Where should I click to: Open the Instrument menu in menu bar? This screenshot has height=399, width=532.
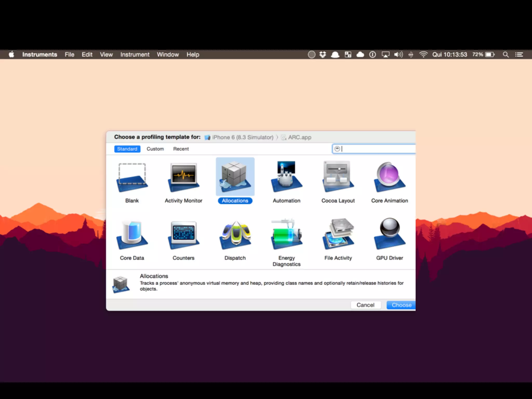(135, 55)
